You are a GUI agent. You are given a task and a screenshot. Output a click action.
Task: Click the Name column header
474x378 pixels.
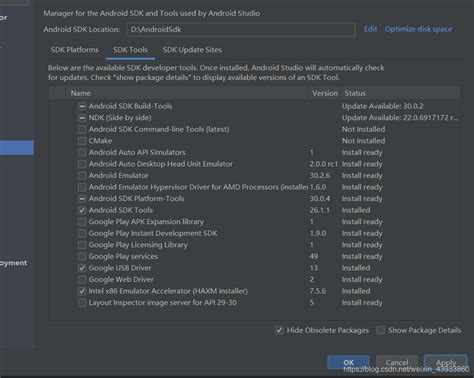[x=81, y=93]
